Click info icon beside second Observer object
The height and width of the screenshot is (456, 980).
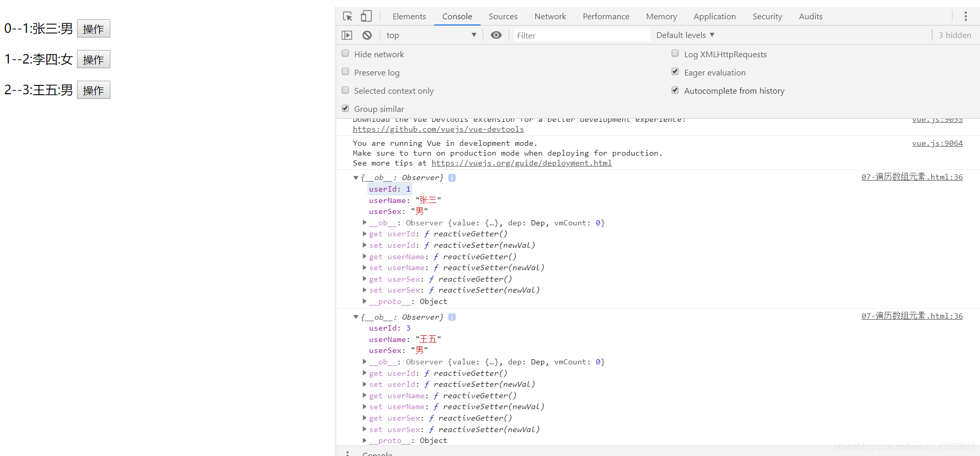(x=452, y=317)
